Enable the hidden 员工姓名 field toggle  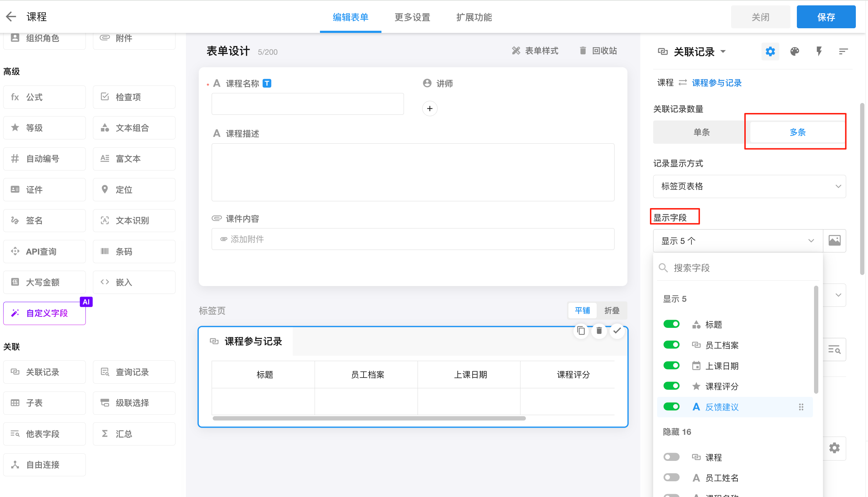(x=671, y=477)
